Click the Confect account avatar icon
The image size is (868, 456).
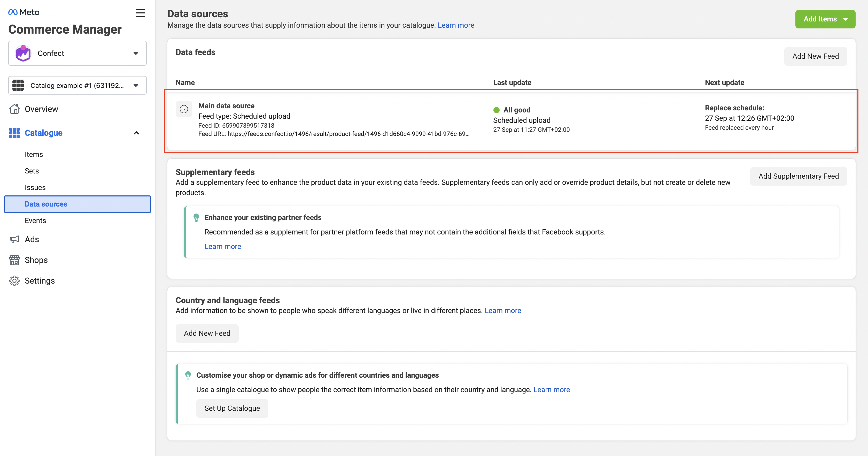[23, 53]
